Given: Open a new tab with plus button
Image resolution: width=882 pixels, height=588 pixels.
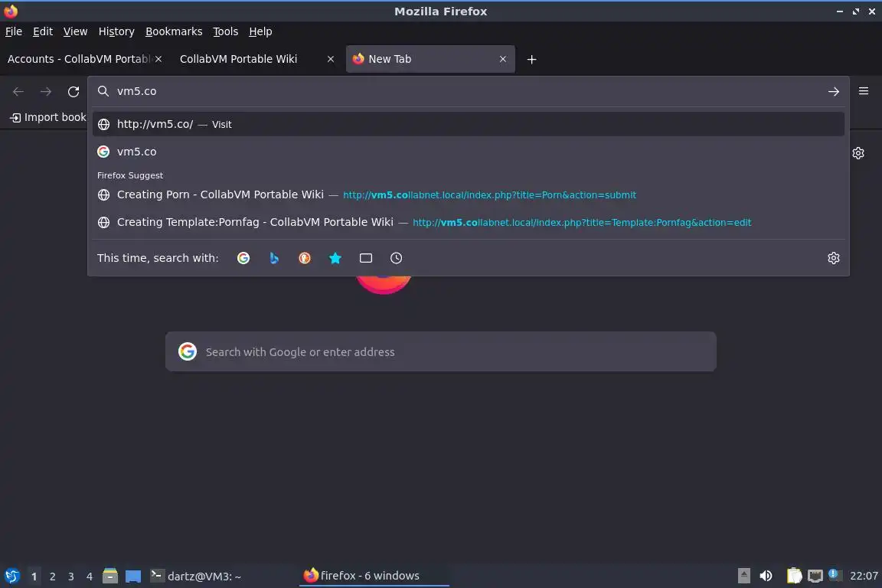Looking at the screenshot, I should click(531, 59).
